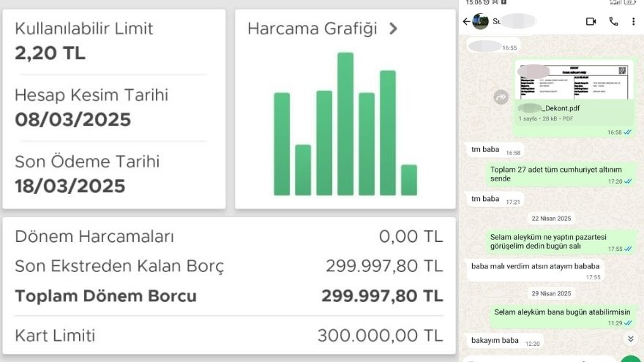Click Son Ödeme Tarihi 18/03/2025
This screenshot has height=362, width=644.
(70, 185)
